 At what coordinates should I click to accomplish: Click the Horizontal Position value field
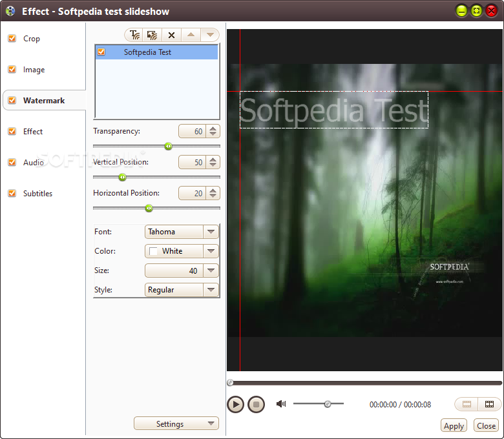[x=192, y=193]
